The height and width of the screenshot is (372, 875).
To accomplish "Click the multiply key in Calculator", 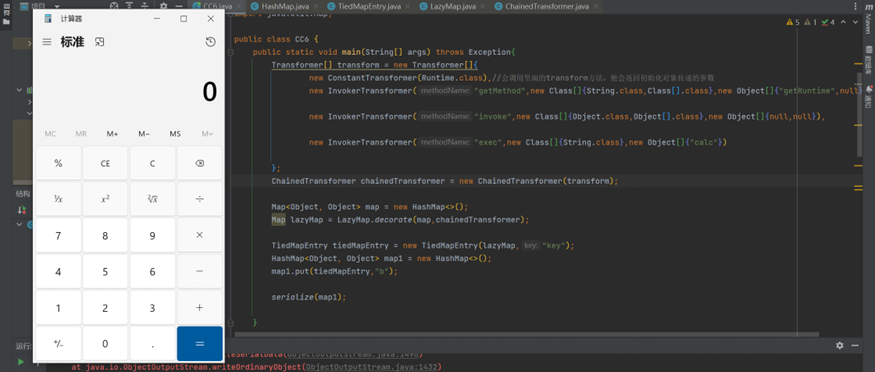I will tap(200, 235).
